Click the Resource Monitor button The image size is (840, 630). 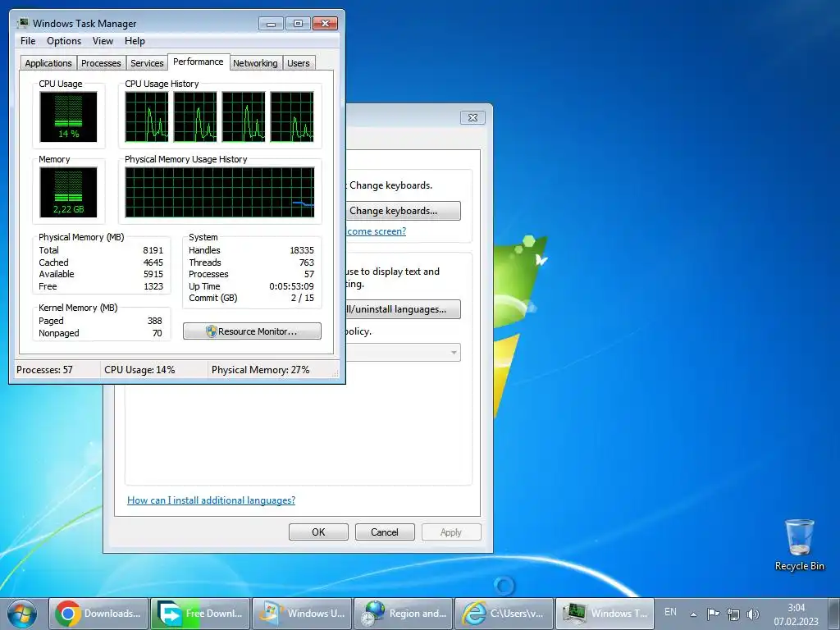coord(252,331)
